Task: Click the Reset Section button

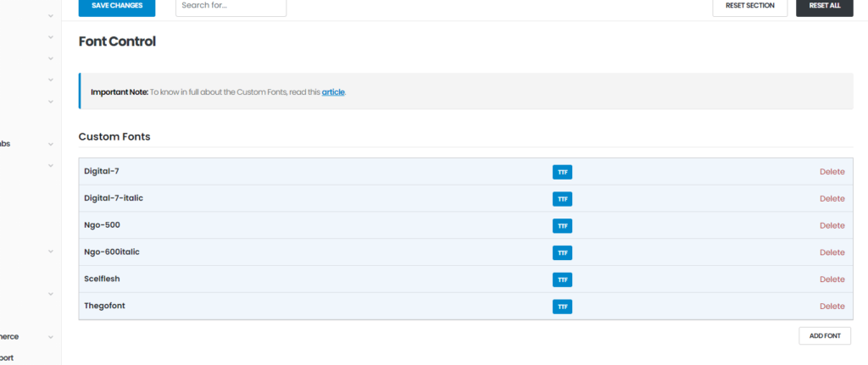Action: [749, 6]
